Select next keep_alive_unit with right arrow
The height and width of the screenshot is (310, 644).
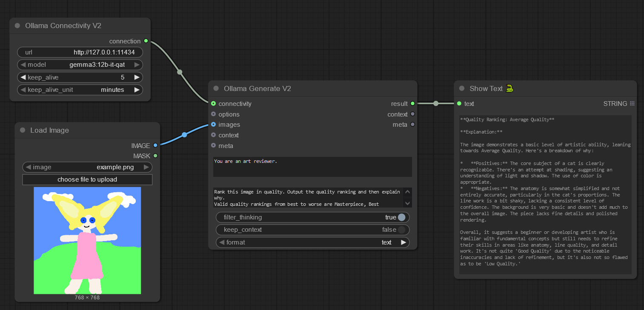[x=137, y=90]
